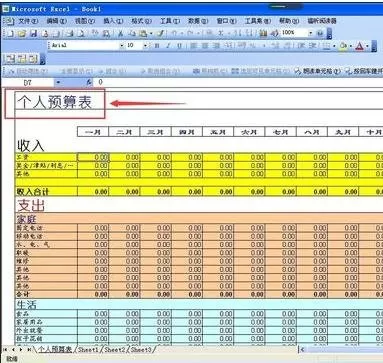Click the Copy icon
Image resolution: width=383 pixels, height=363 pixels.
click(x=132, y=33)
